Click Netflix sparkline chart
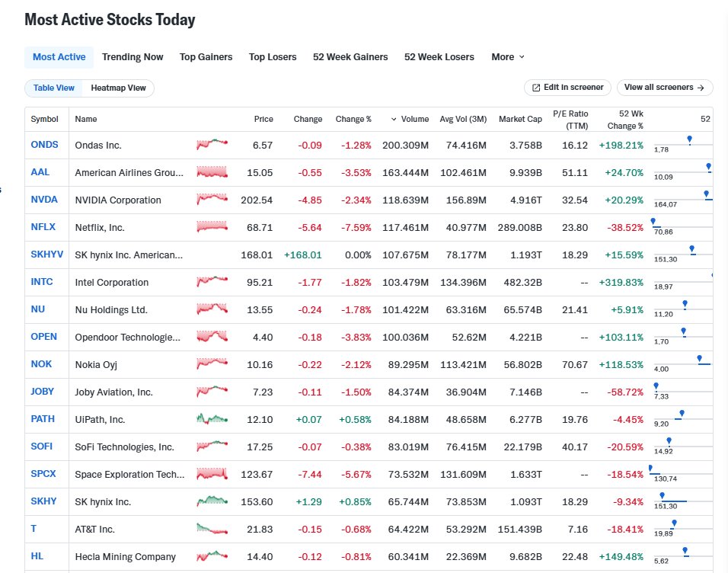Viewport: 728px width, 573px height. click(212, 227)
